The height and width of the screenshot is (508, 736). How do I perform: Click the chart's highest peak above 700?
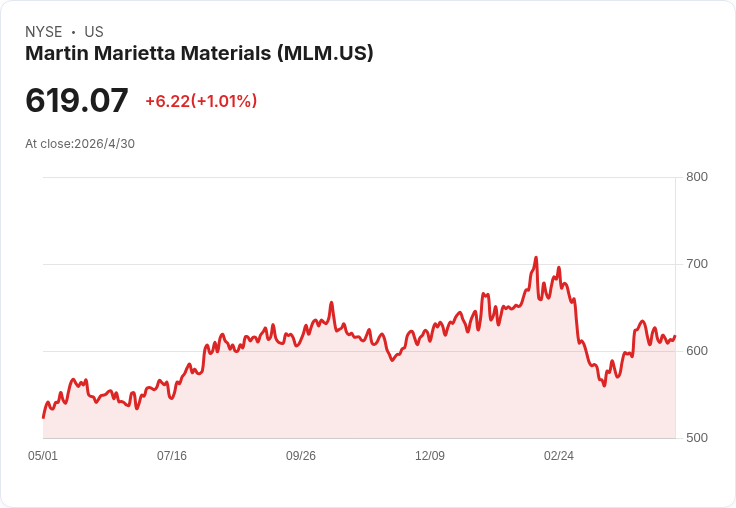536,258
